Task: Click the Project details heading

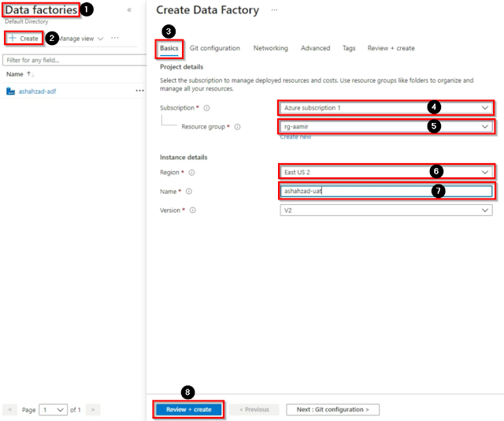Action: tap(182, 67)
